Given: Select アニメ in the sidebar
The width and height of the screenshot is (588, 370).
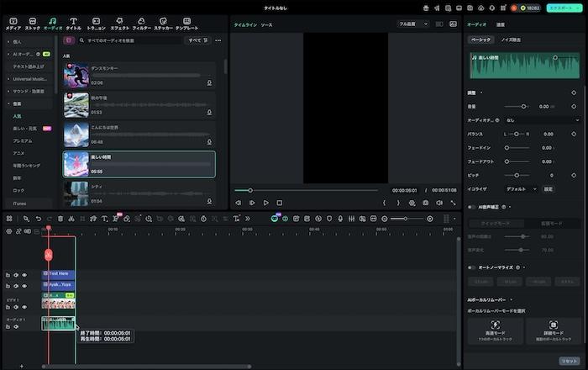Looking at the screenshot, I should [18, 153].
